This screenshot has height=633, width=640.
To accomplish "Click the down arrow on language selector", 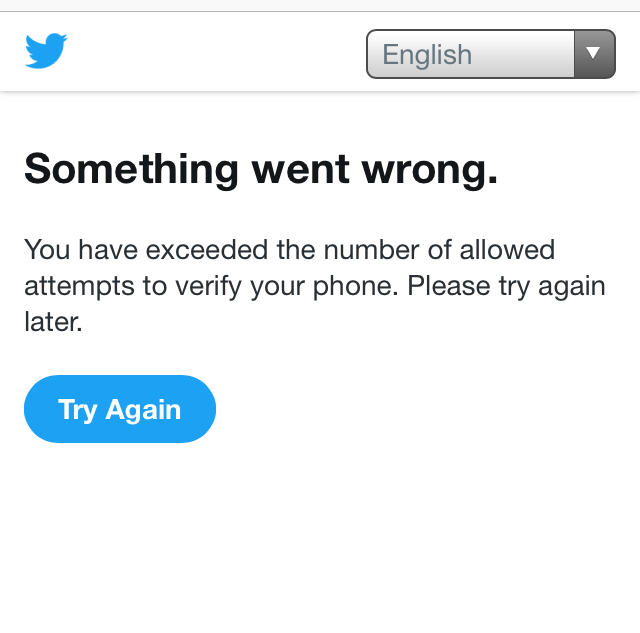I will tap(593, 54).
